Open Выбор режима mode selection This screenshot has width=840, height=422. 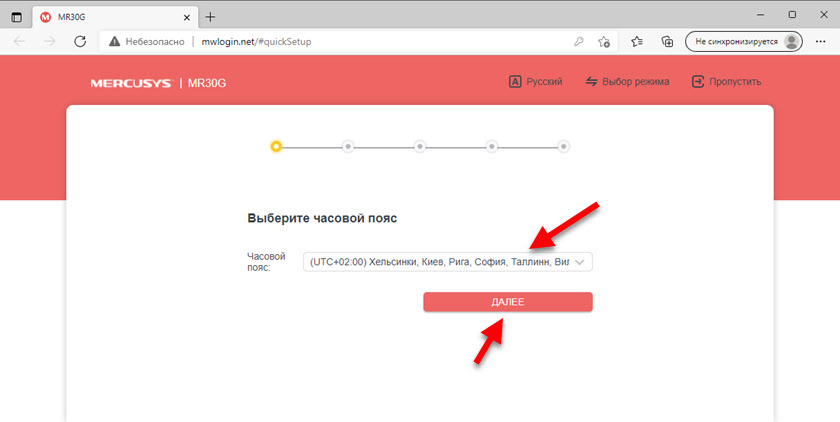pos(627,82)
